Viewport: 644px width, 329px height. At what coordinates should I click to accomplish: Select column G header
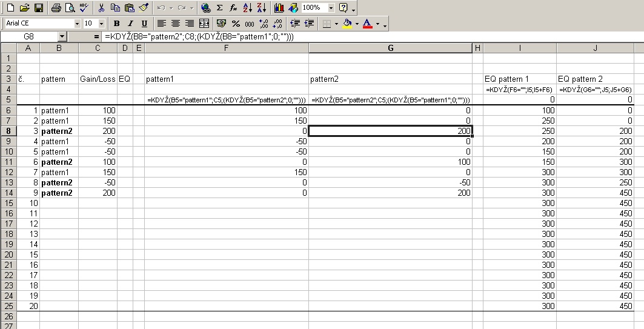[390, 48]
